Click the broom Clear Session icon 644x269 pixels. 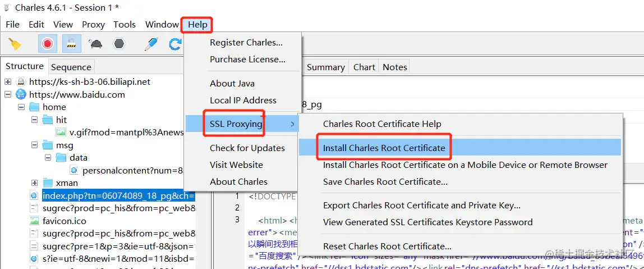15,44
